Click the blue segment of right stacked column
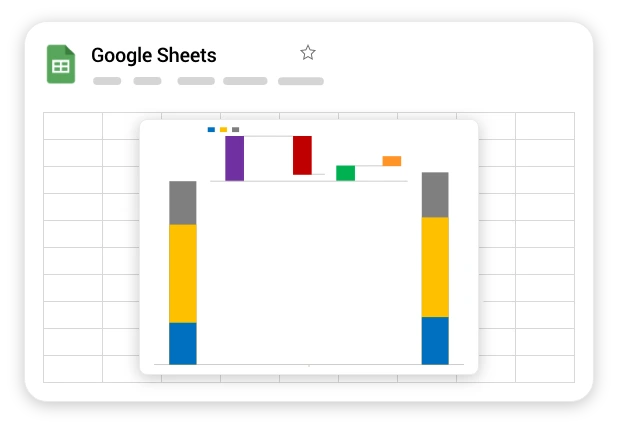Image resolution: width=618 pixels, height=429 pixels. click(435, 340)
